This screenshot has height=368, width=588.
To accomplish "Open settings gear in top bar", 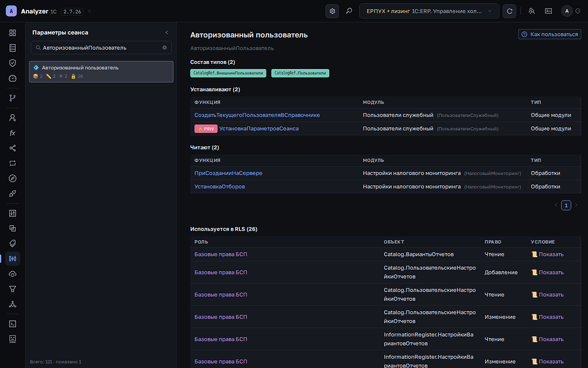I will coord(332,11).
